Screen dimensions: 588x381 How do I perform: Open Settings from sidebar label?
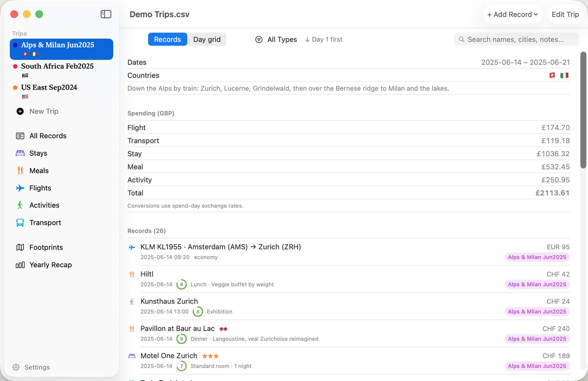(37, 367)
